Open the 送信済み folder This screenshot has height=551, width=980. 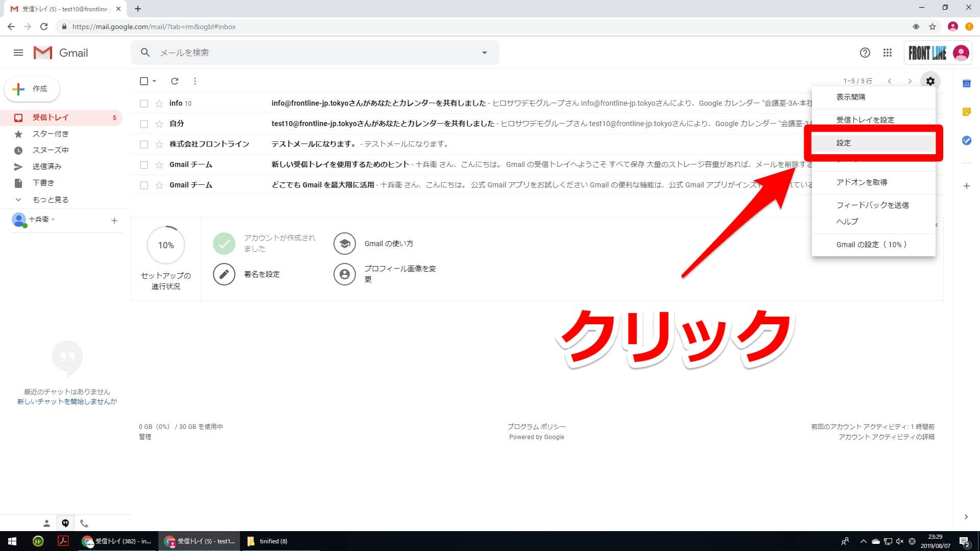[x=61, y=166]
